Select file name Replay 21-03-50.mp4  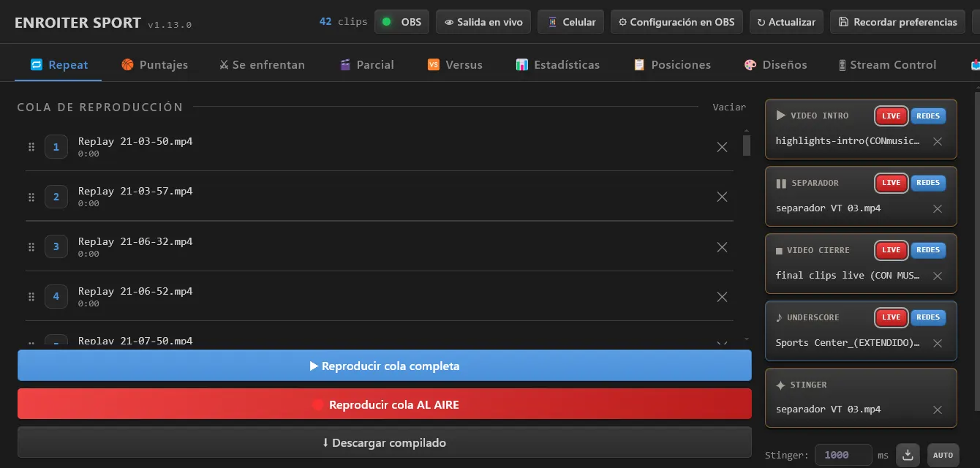(x=135, y=141)
